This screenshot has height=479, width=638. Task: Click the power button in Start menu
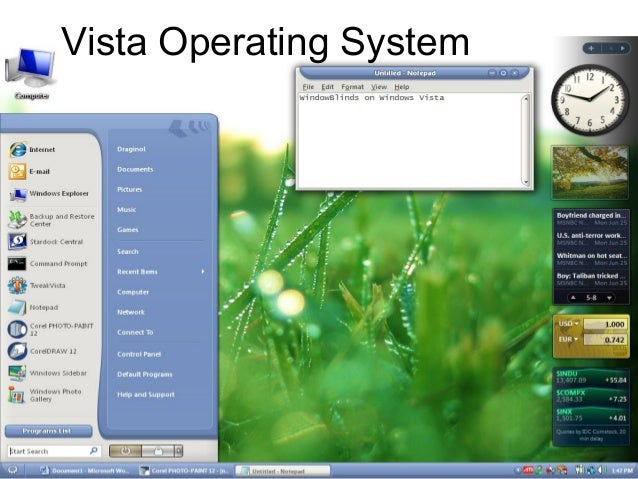coord(125,451)
